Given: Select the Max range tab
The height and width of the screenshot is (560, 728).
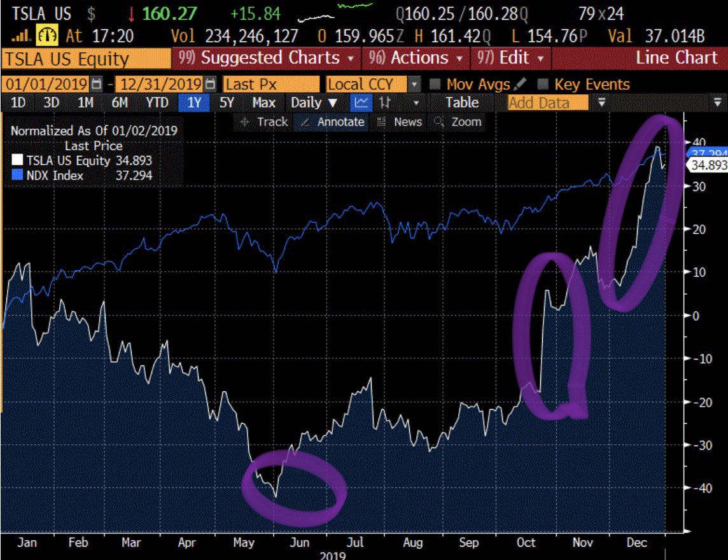Looking at the screenshot, I should (263, 102).
